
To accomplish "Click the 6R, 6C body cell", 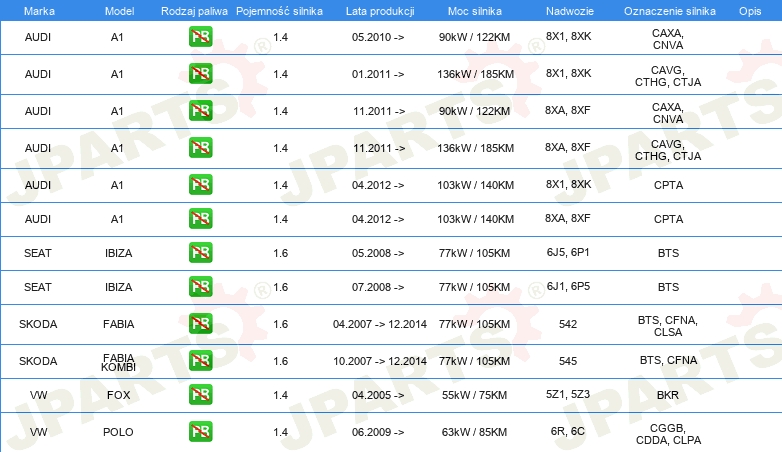I will [x=568, y=431].
